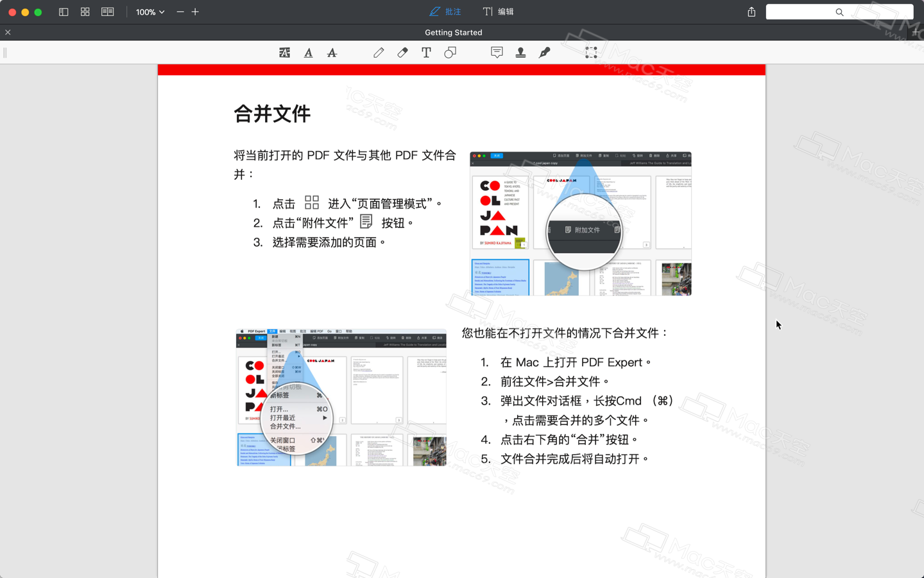The height and width of the screenshot is (578, 924).
Task: Select the underline text tool
Action: (x=309, y=53)
